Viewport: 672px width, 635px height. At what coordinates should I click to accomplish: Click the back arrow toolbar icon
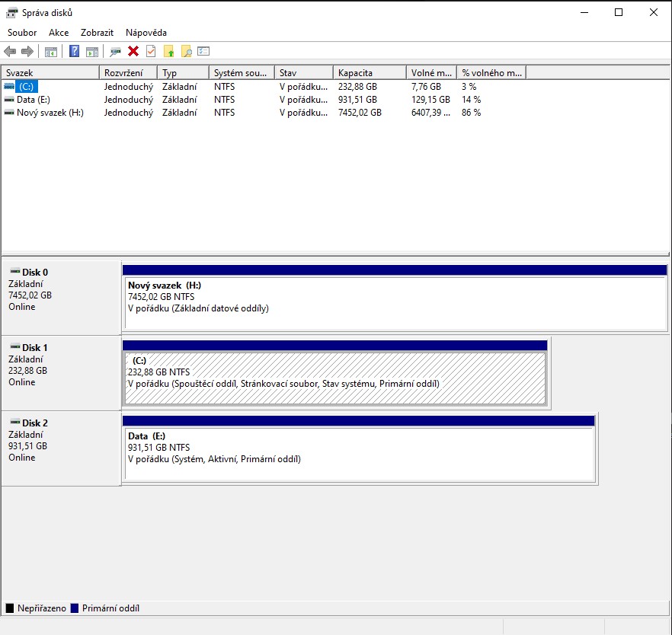(x=10, y=52)
